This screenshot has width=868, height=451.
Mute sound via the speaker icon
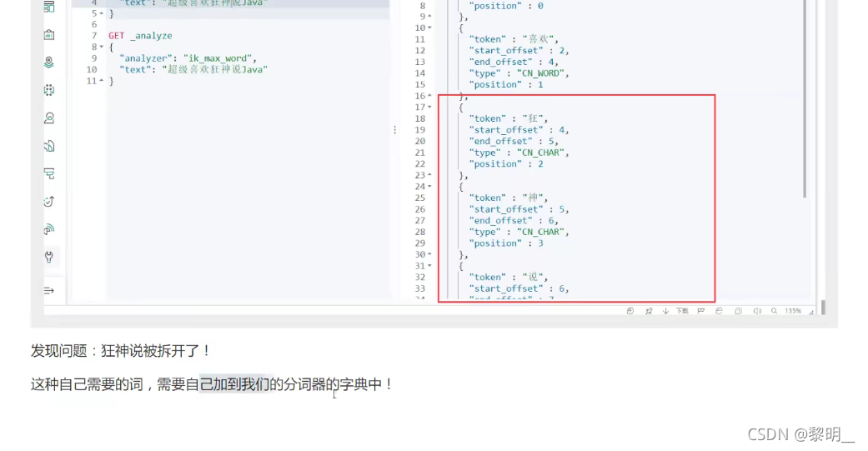[x=757, y=311]
